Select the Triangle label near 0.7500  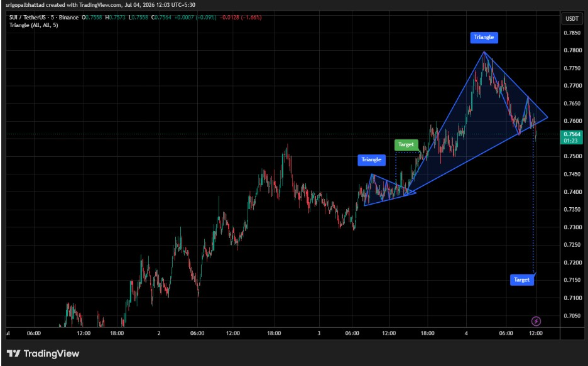(x=371, y=159)
